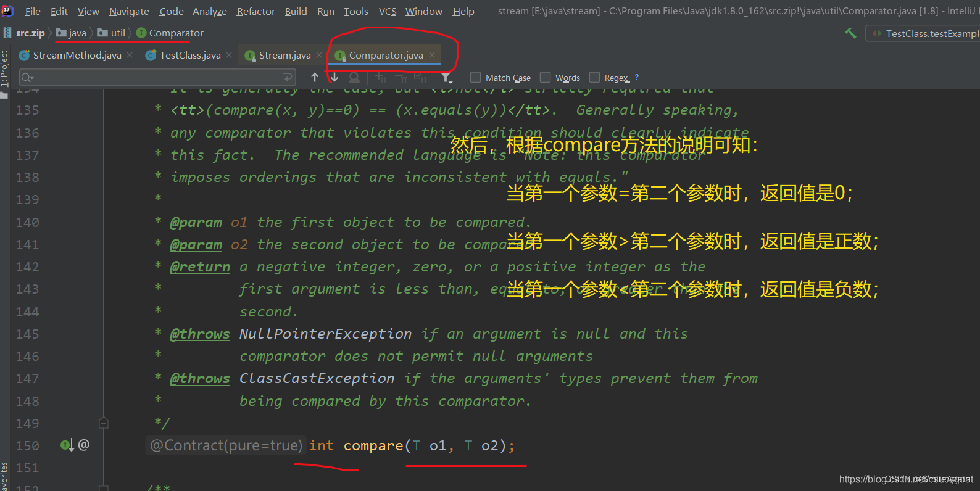Select all occurrences icon in search bar
Image resolution: width=980 pixels, height=491 pixels.
click(420, 77)
